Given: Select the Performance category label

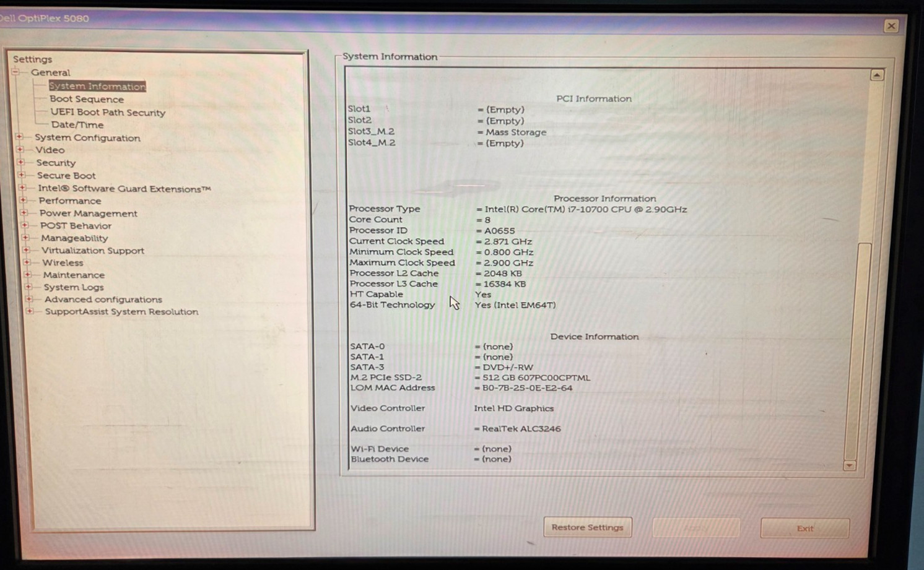Looking at the screenshot, I should [x=70, y=201].
